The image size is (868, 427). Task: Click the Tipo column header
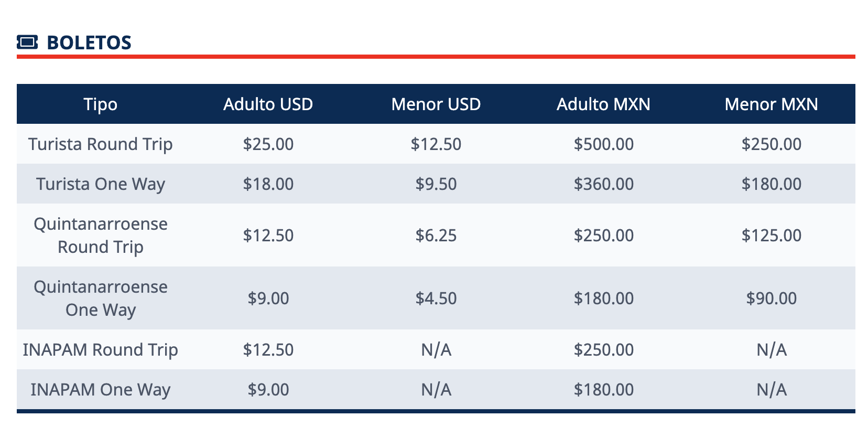[101, 104]
